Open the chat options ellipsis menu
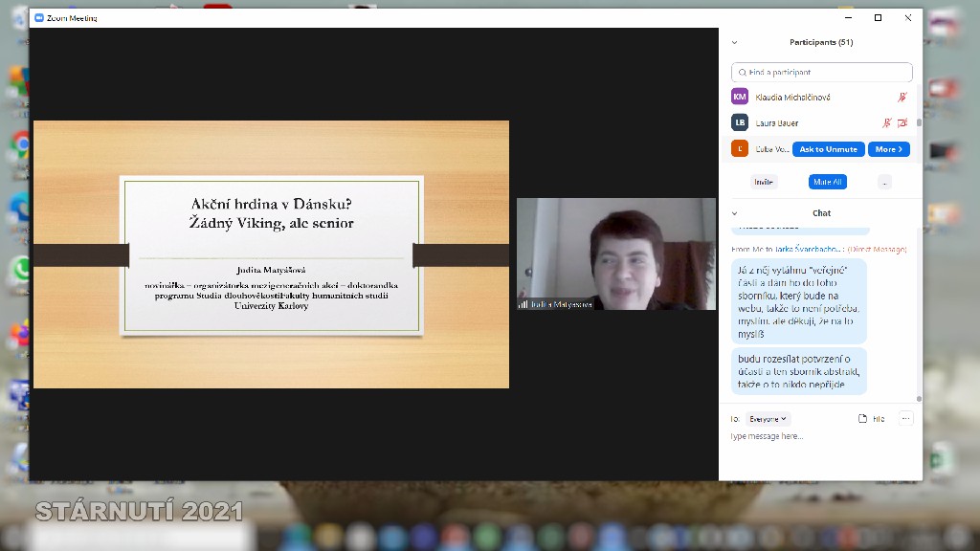 905,419
